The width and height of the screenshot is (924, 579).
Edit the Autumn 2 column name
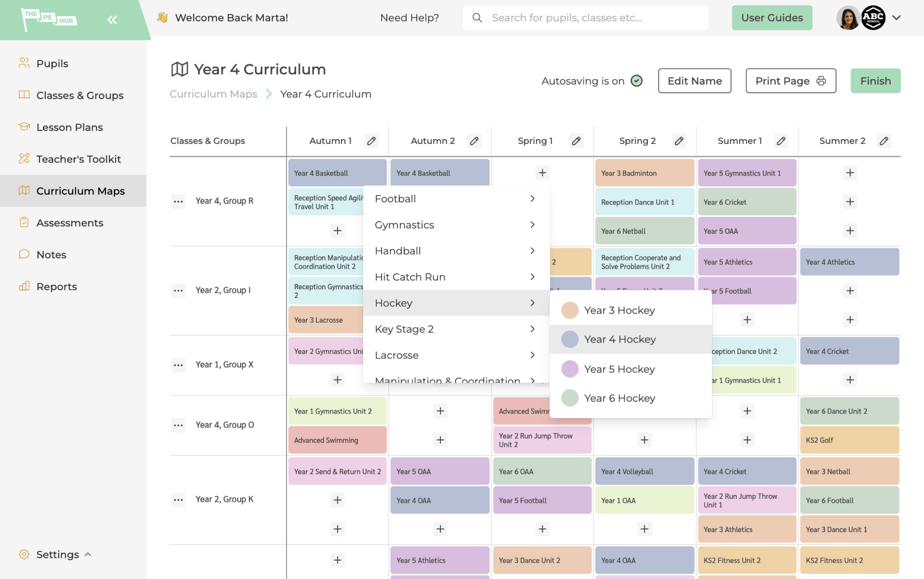coord(474,141)
